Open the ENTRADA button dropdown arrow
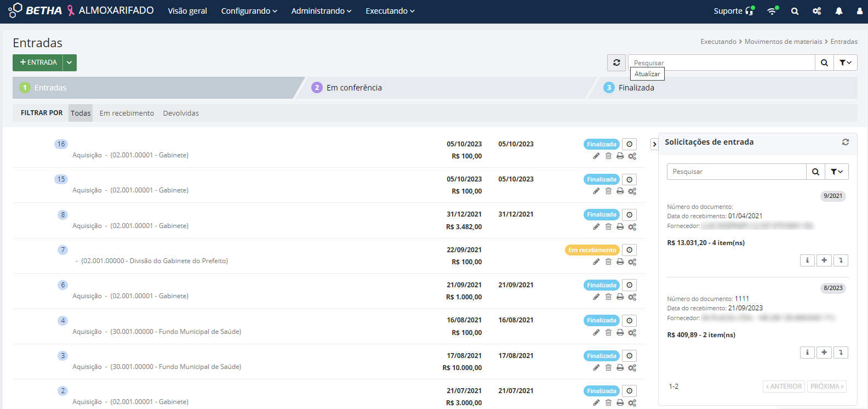 point(70,63)
